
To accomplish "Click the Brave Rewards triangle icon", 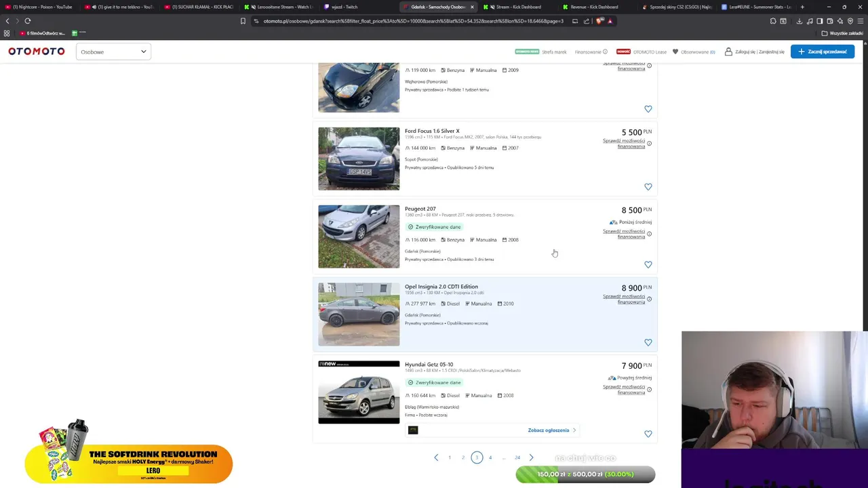I will pyautogui.click(x=610, y=21).
